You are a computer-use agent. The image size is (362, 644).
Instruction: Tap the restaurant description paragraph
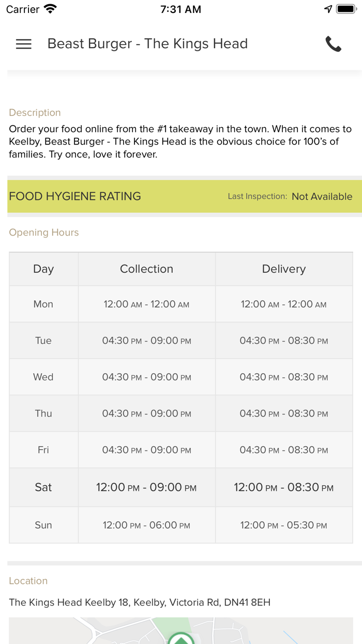pos(180,141)
